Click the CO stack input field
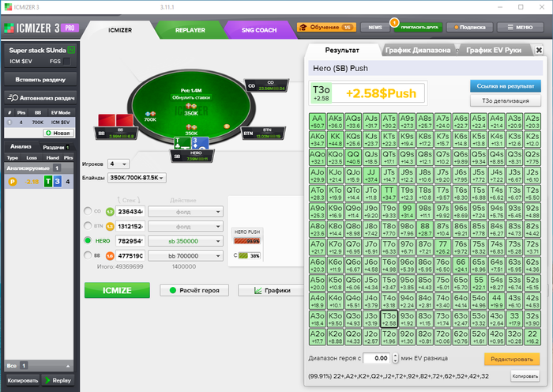The height and width of the screenshot is (392, 553). (130, 212)
